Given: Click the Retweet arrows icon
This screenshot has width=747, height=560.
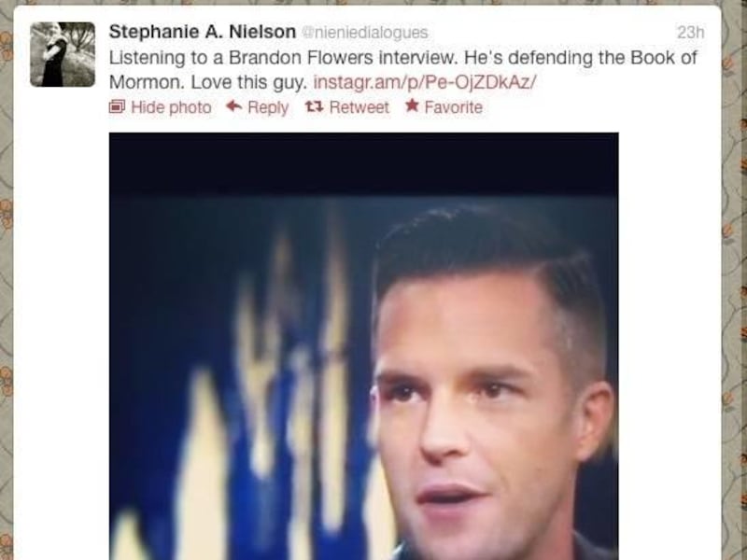Looking at the screenshot, I should coord(315,106).
